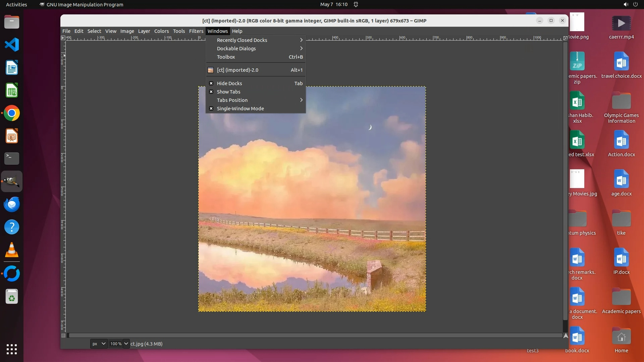Click the navigate image display arrow icon
This screenshot has width=644, height=362.
[566, 336]
